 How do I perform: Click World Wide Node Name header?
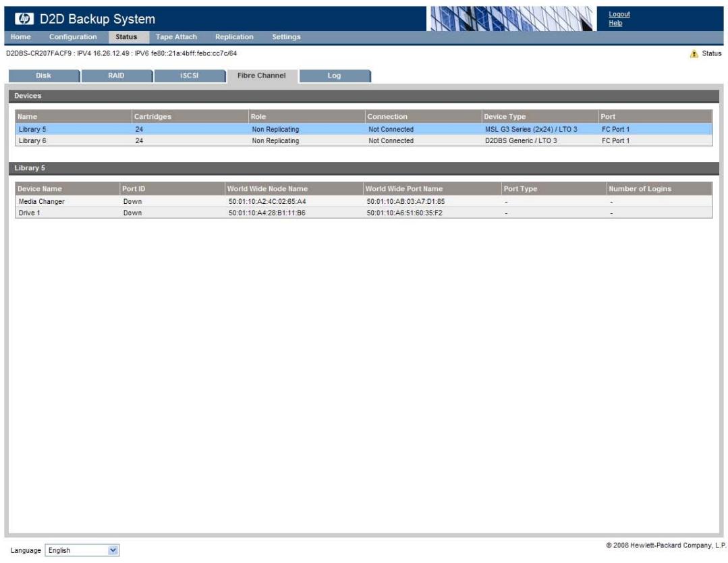point(293,188)
